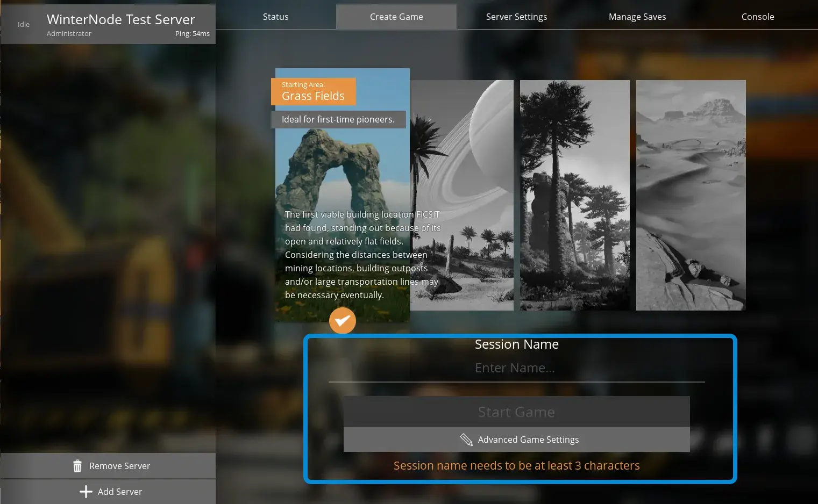Image resolution: width=818 pixels, height=504 pixels.
Task: Open the Console tab
Action: (758, 16)
